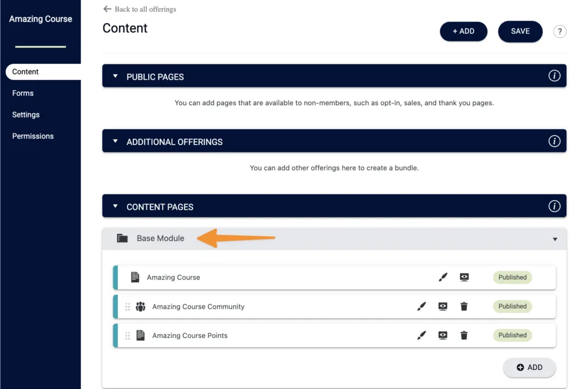This screenshot has height=389, width=588.
Task: Click the Content page heading
Action: (x=125, y=28)
